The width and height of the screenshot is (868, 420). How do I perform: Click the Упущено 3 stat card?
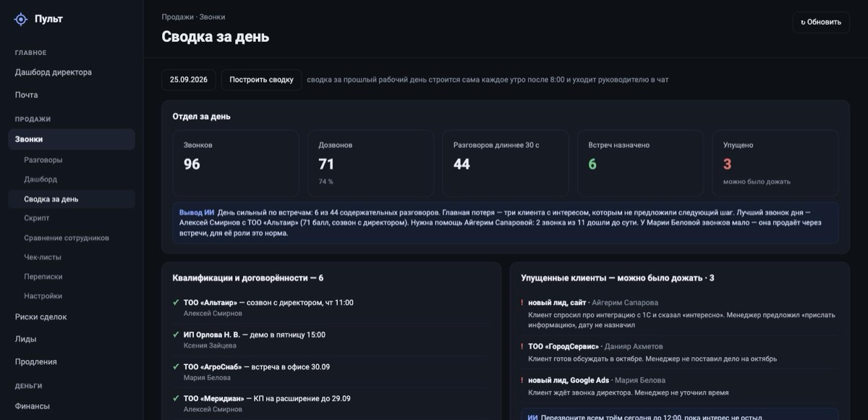click(775, 163)
